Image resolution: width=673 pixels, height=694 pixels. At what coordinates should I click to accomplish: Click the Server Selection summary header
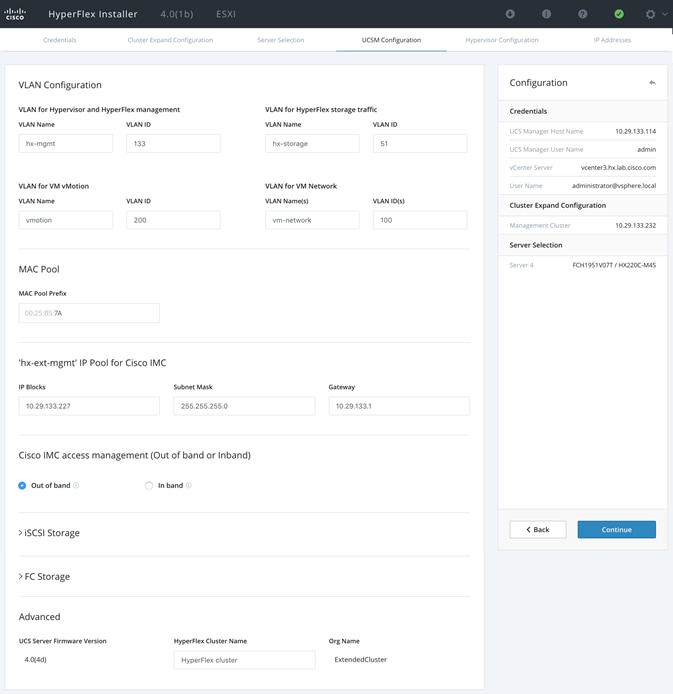pos(582,245)
